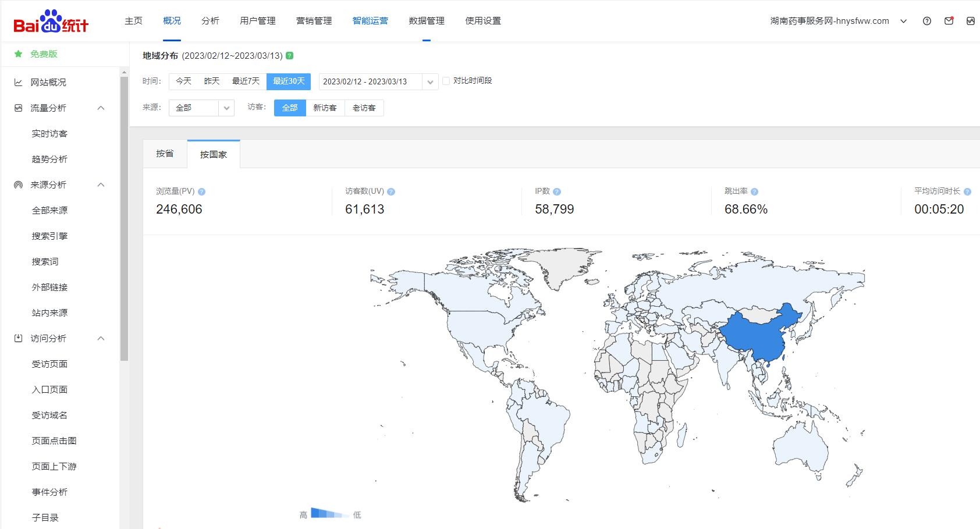Image resolution: width=980 pixels, height=529 pixels.
Task: Open the 营销管理 top menu
Action: click(314, 21)
